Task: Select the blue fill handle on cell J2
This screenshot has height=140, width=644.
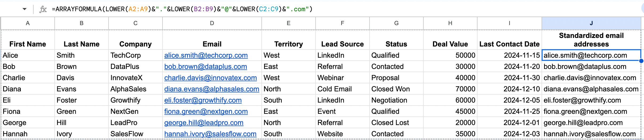Action: click(x=641, y=61)
